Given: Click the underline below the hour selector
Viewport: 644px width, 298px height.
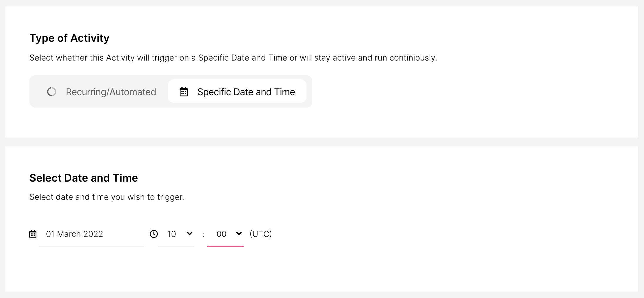Looking at the screenshot, I should point(176,247).
